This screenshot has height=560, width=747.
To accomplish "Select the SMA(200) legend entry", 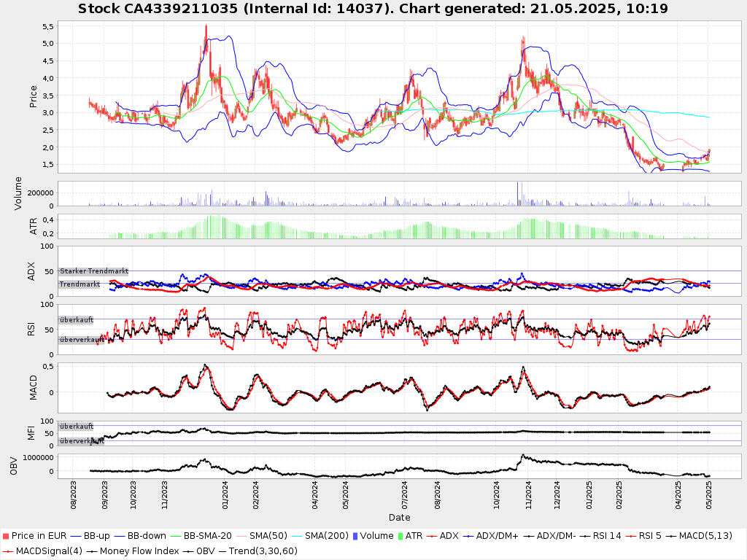I will pyautogui.click(x=320, y=536).
